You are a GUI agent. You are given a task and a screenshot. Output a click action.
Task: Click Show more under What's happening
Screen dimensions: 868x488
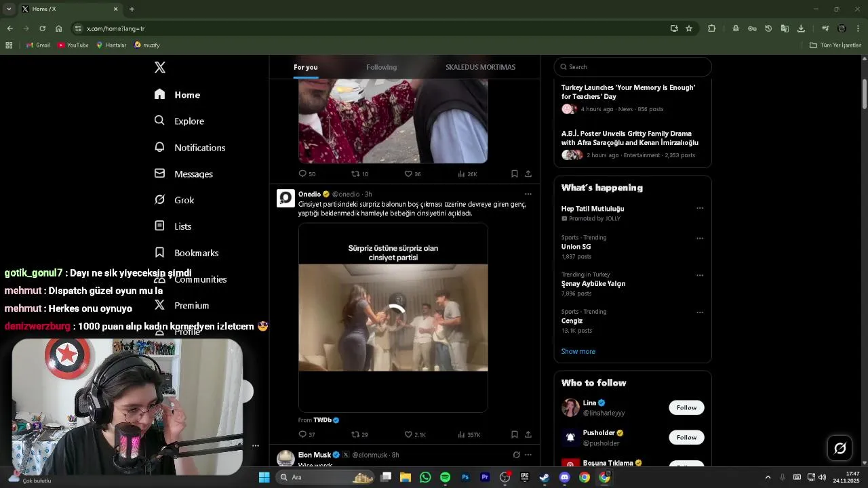pyautogui.click(x=578, y=351)
